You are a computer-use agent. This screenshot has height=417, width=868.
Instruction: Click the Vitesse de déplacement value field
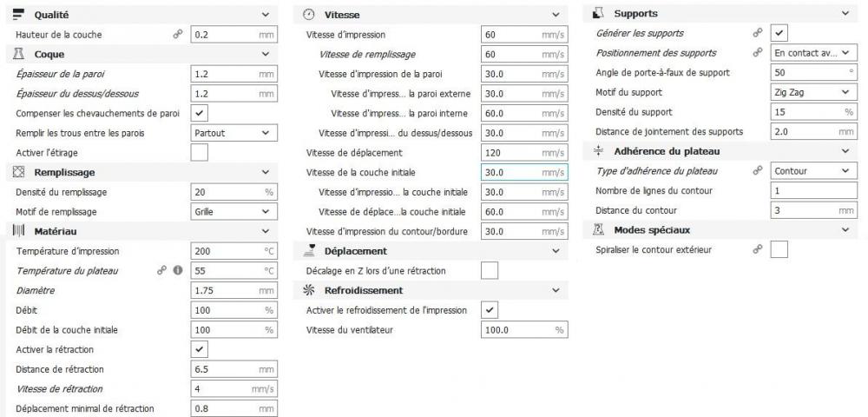[524, 152]
